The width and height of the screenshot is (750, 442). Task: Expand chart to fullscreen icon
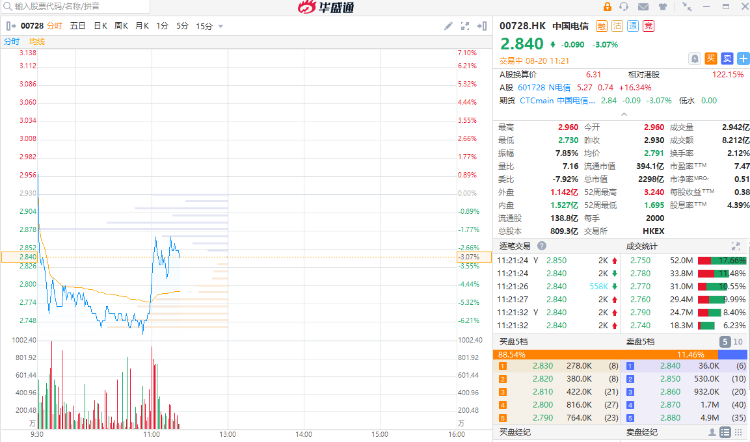tap(465, 26)
